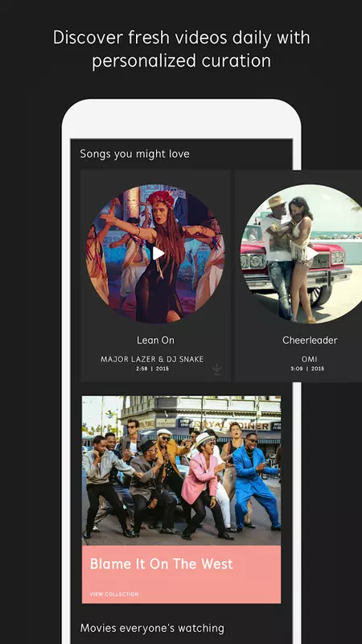Image resolution: width=362 pixels, height=644 pixels.
Task: Tap the Cheerleader song title
Action: coord(310,340)
